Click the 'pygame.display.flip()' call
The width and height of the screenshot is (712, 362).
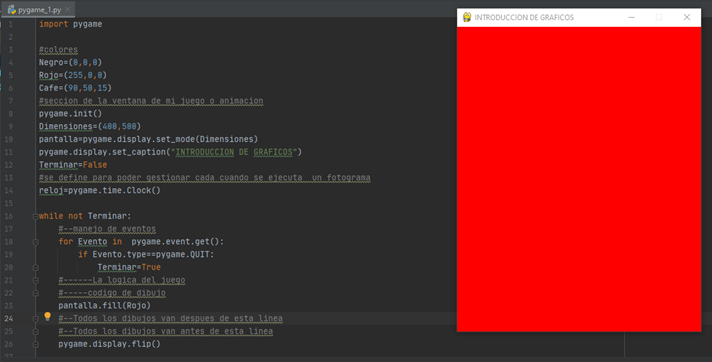[109, 344]
